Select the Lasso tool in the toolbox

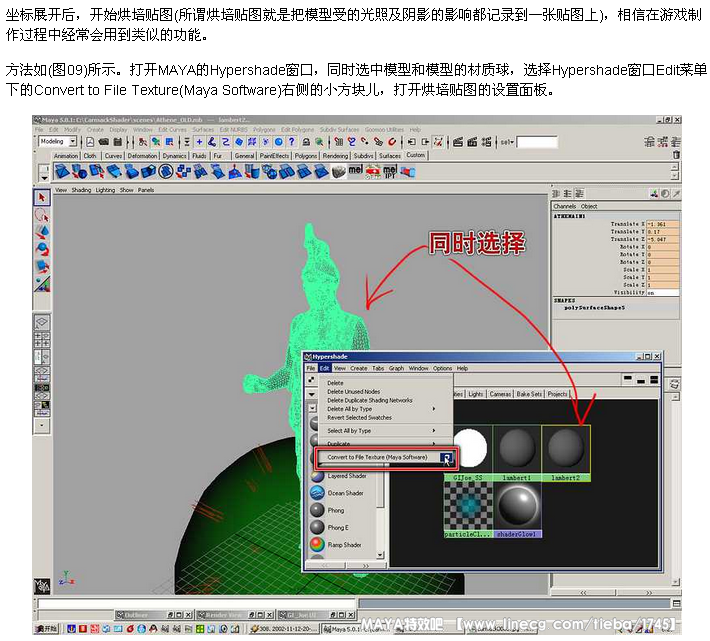(x=42, y=215)
